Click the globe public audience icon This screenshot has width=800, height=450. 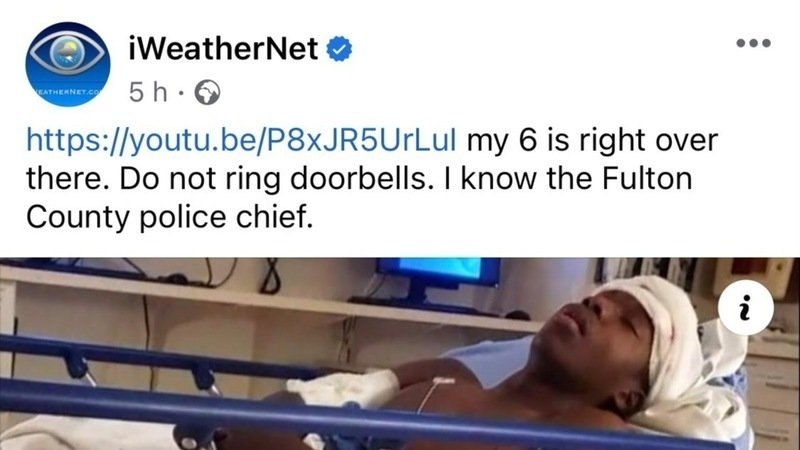click(x=208, y=93)
